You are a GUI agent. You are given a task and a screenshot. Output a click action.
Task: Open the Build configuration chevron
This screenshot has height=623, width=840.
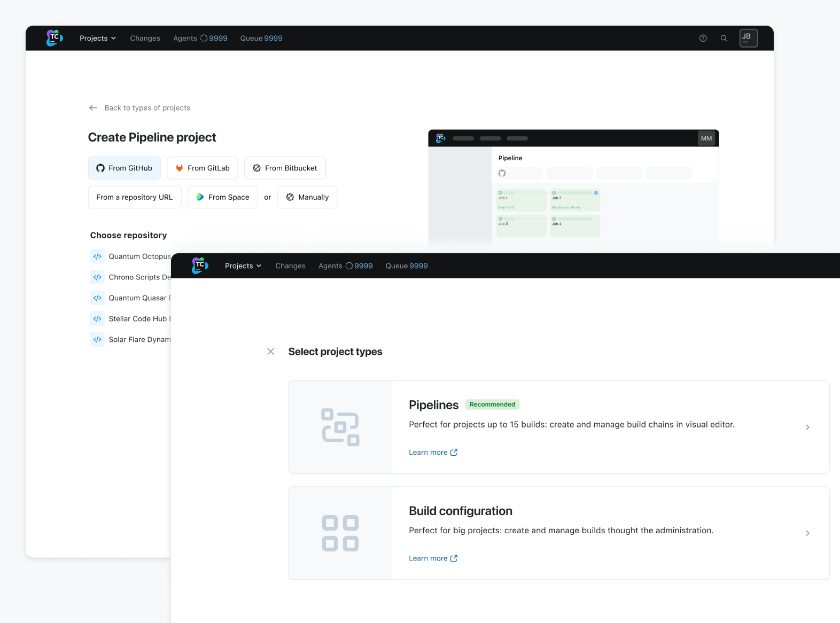[807, 533]
